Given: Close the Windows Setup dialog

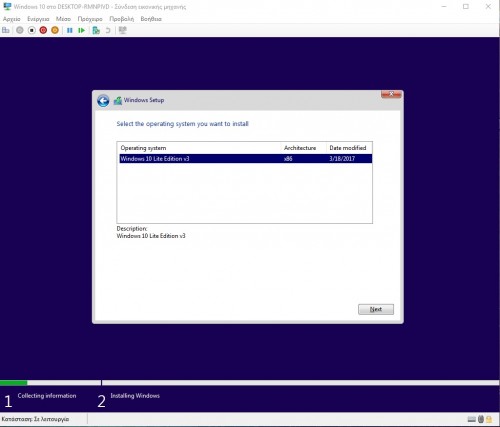Looking at the screenshot, I should click(391, 94).
